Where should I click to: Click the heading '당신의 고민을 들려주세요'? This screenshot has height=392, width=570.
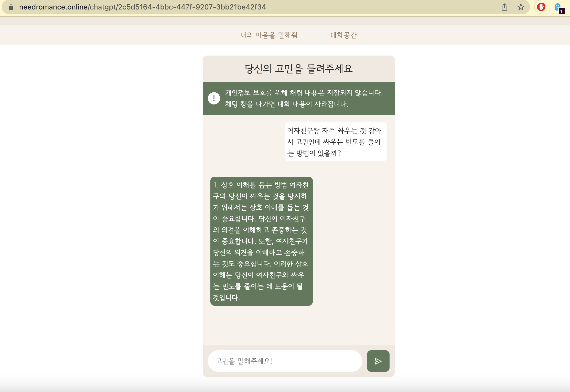(299, 69)
